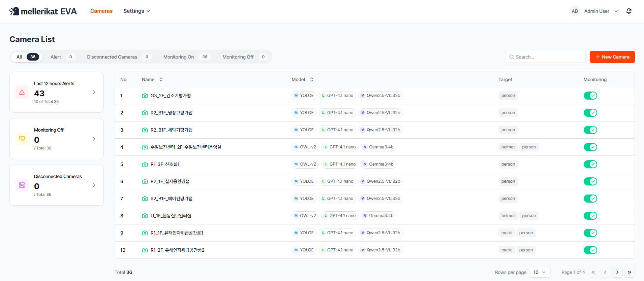644x281 pixels.
Task: Click OWL-v2 model badge in row 4
Action: point(305,147)
